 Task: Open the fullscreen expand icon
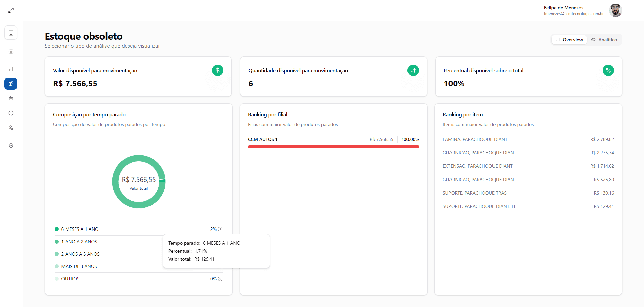11,10
